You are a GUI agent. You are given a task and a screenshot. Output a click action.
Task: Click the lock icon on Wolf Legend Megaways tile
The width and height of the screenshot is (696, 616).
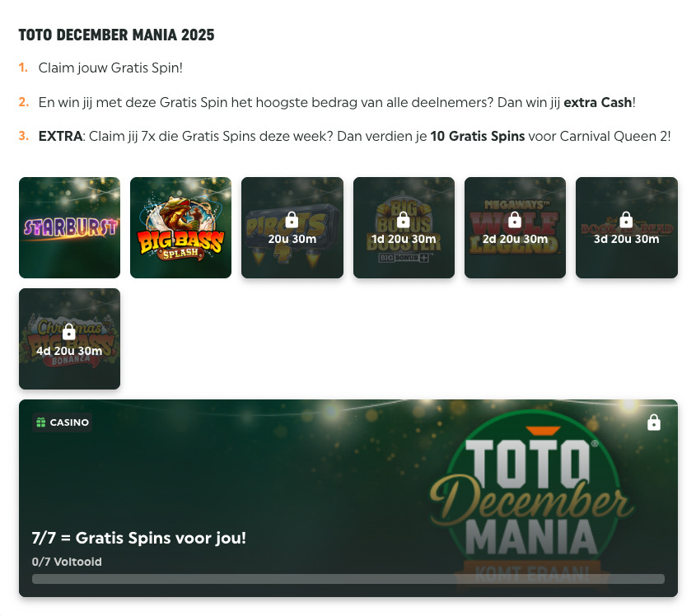click(x=515, y=220)
